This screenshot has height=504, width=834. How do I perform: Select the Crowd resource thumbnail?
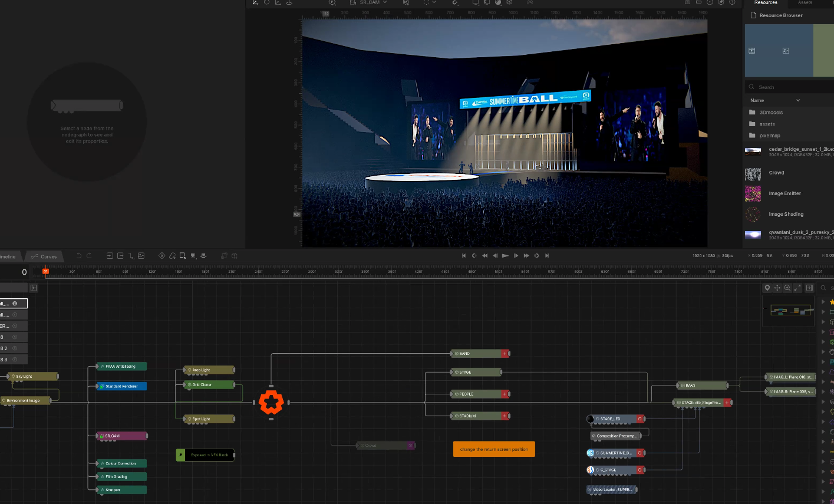click(753, 173)
